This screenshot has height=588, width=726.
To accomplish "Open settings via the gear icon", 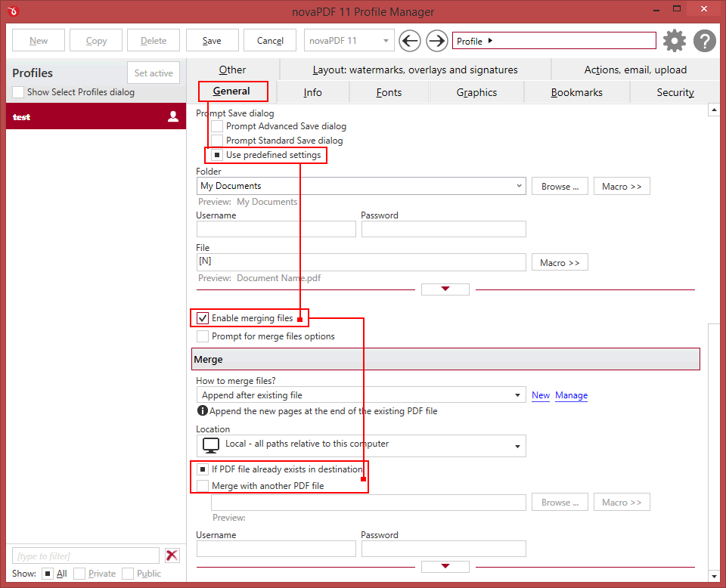I will pos(675,41).
